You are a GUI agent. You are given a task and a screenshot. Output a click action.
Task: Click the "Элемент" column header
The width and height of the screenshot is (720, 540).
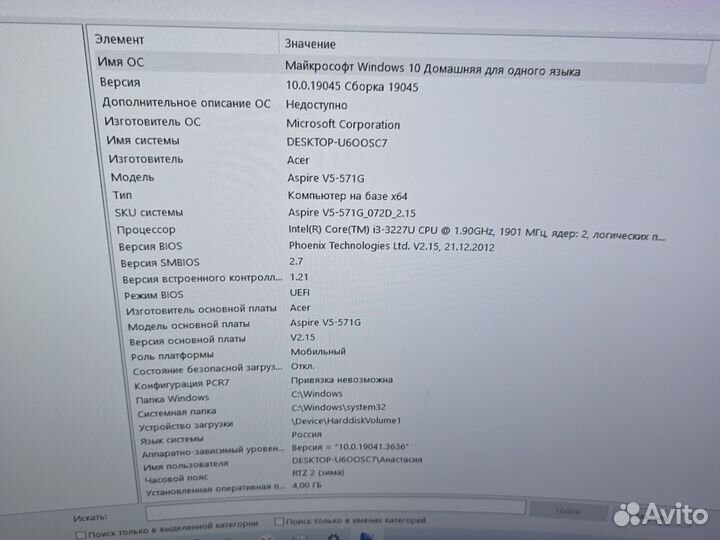(x=119, y=39)
